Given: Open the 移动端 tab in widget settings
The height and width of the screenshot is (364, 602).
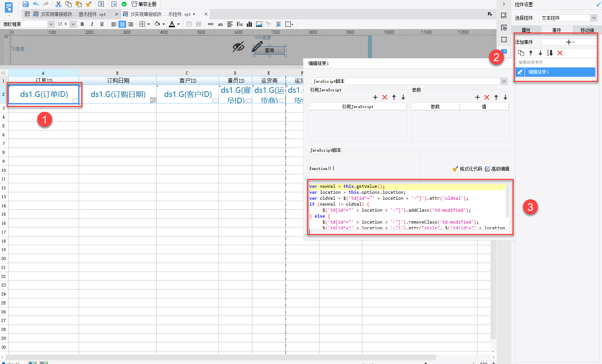Looking at the screenshot, I should coord(587,30).
